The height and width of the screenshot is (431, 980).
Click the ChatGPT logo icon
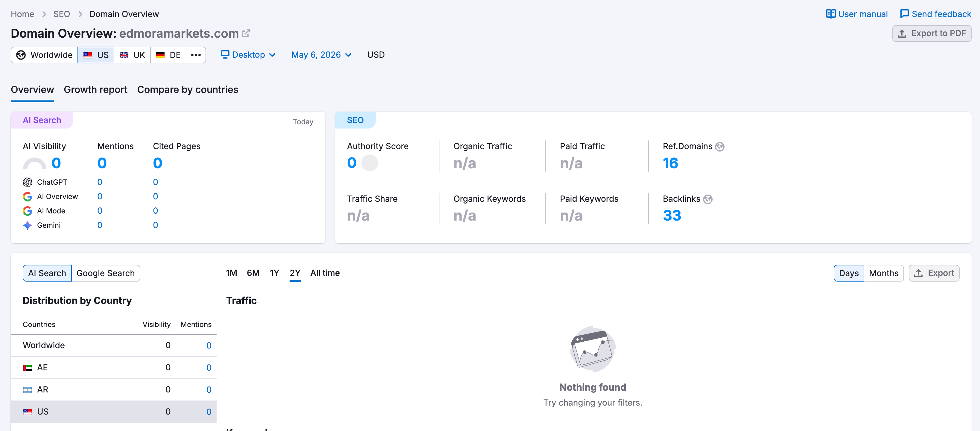[x=28, y=182]
